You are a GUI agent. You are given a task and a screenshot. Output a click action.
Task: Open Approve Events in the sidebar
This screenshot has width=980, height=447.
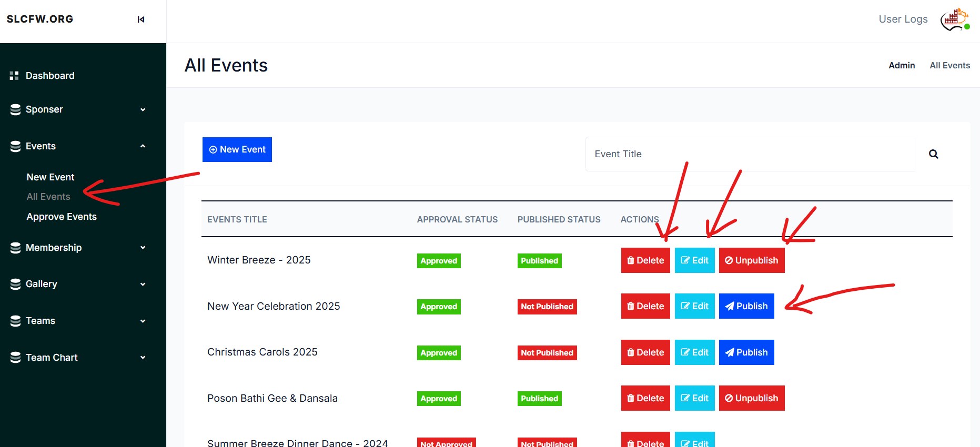pyautogui.click(x=62, y=217)
